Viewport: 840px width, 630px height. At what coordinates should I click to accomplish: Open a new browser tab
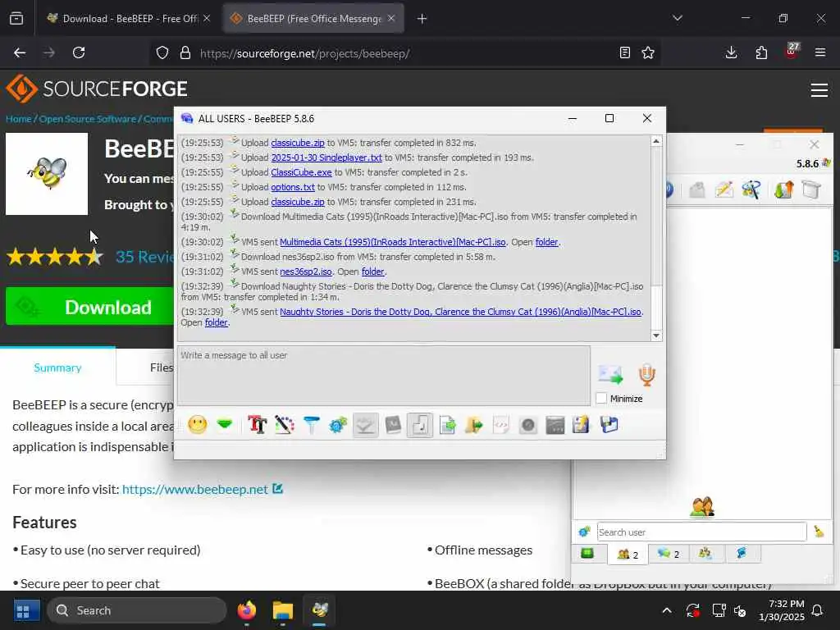point(422,19)
